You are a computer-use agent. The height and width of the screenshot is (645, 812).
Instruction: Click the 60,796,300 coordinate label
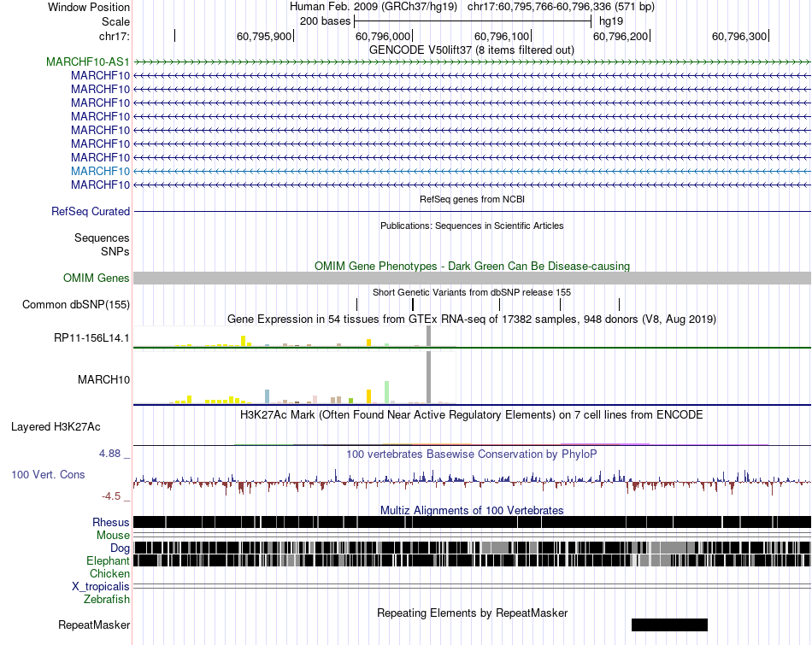tap(739, 36)
